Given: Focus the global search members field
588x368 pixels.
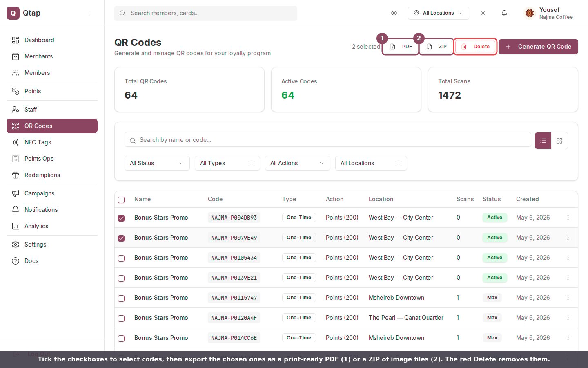Looking at the screenshot, I should pos(206,13).
